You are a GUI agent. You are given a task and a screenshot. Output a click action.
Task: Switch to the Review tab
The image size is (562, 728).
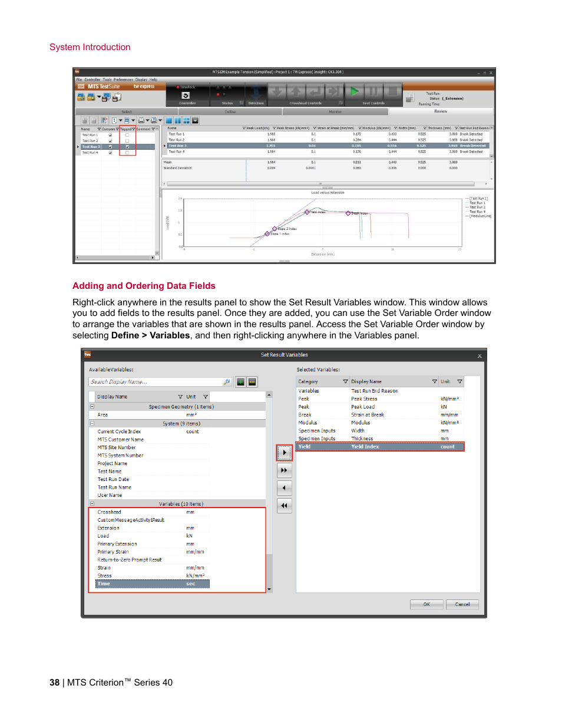coord(441,111)
